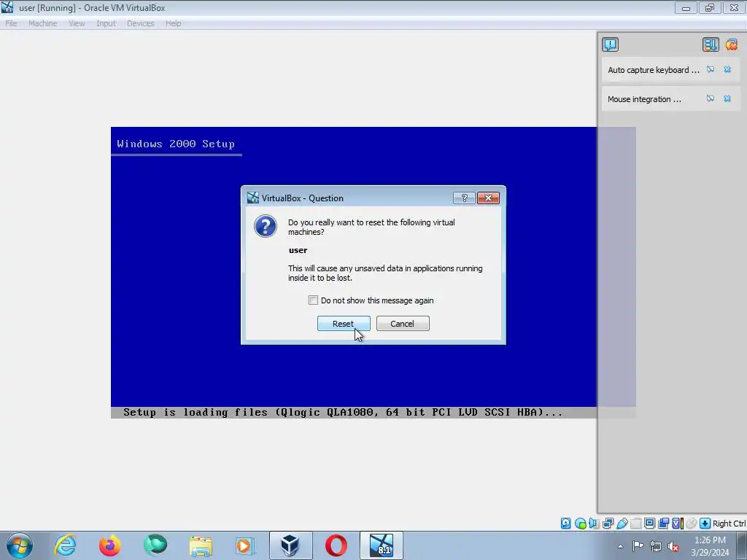Screen dimensions: 747x560
Task: Check 'Do not show this message again'
Action: click(x=313, y=300)
